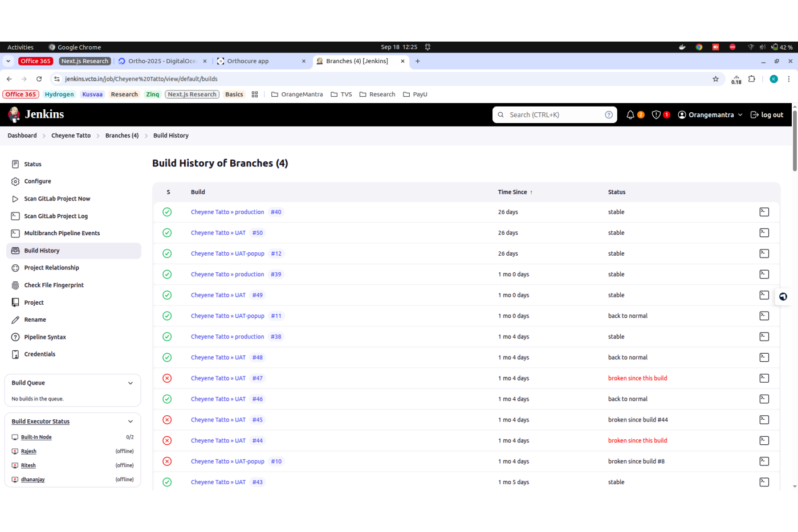Image resolution: width=798 pixels, height=532 pixels.
Task: Click the success status icon for UAT #50
Action: click(x=167, y=233)
